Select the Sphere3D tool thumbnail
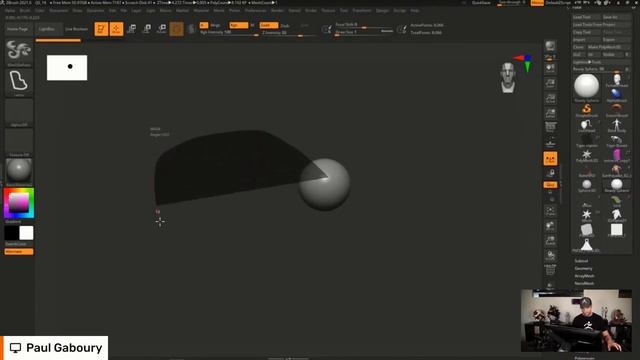This screenshot has width=640, height=360. 587,185
